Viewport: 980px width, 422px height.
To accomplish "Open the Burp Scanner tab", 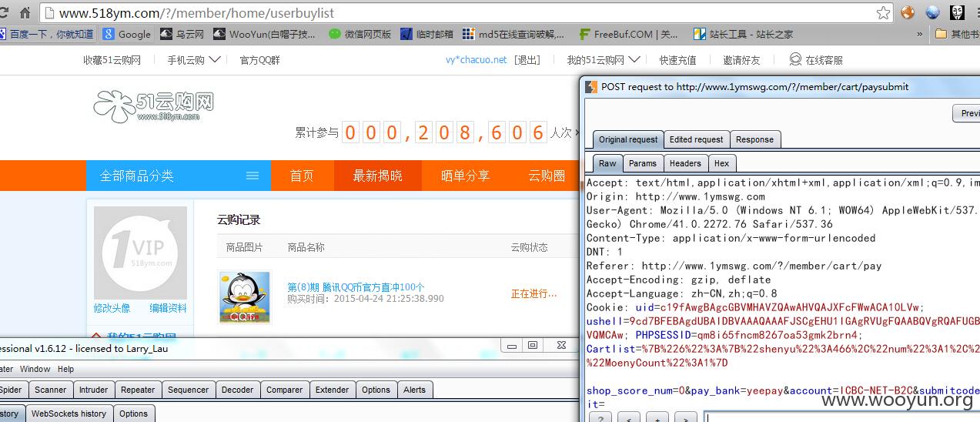I will (x=50, y=390).
